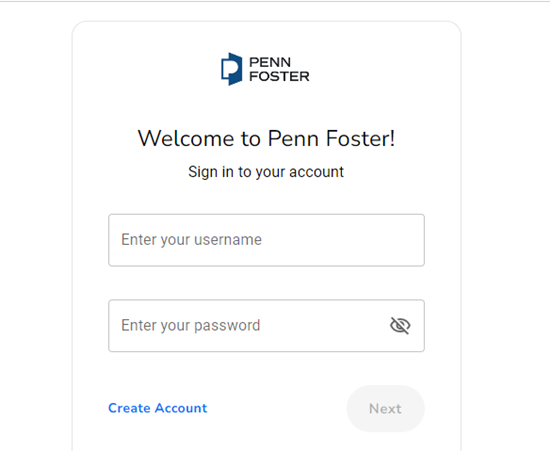Submit the sign-in form with Next
The width and height of the screenshot is (550, 451).
click(x=385, y=409)
